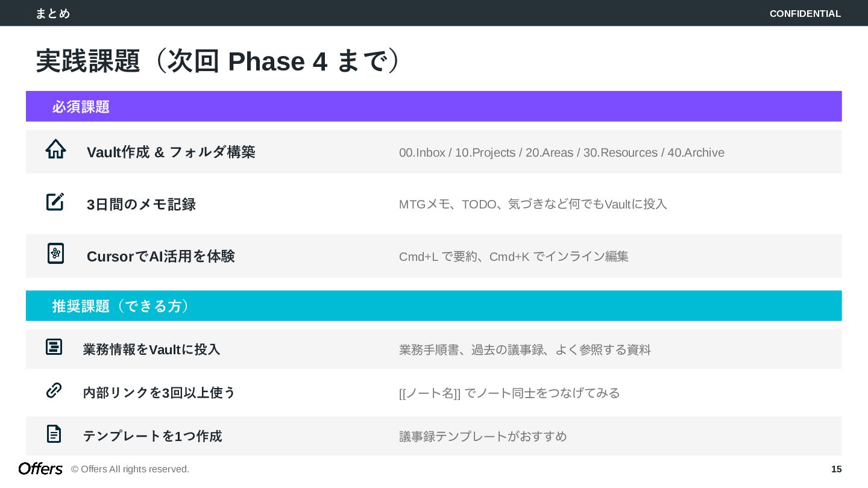This screenshot has width=868, height=488.
Task: Click the chain link icon beside 内部リンク
Action: click(x=54, y=390)
